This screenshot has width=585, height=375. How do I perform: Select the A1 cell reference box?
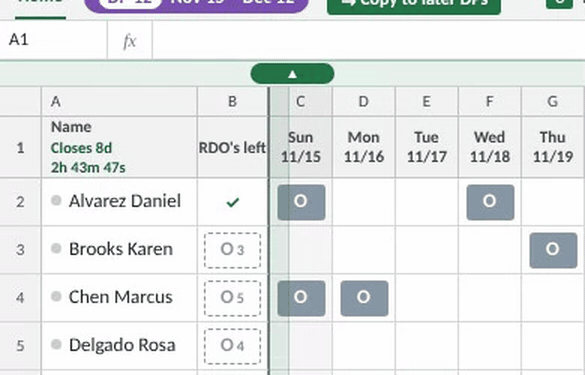pos(53,40)
